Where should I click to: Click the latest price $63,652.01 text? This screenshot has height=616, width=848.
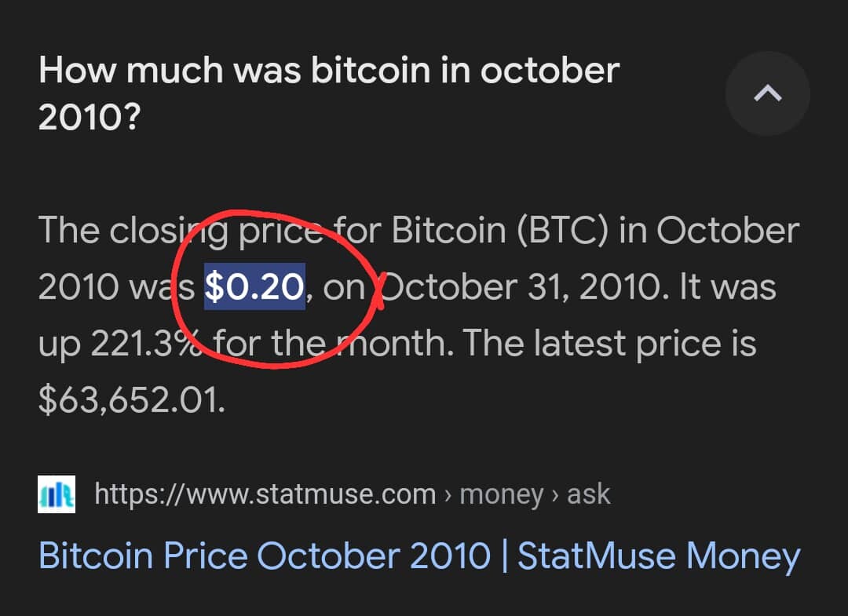pos(131,400)
